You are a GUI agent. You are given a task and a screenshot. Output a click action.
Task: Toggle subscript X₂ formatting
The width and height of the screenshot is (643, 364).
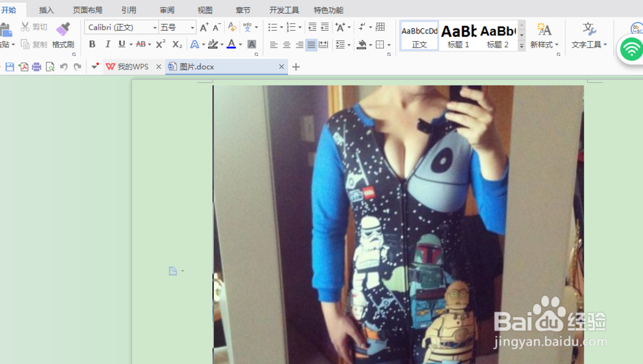point(177,44)
